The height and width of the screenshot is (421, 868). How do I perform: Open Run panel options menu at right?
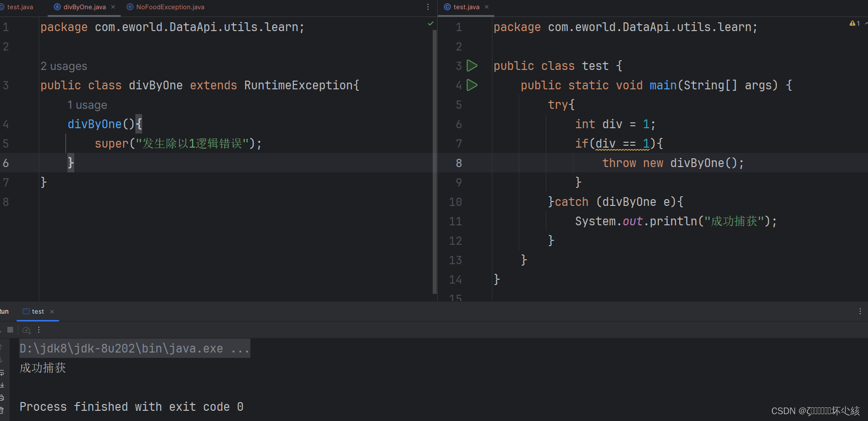[860, 311]
